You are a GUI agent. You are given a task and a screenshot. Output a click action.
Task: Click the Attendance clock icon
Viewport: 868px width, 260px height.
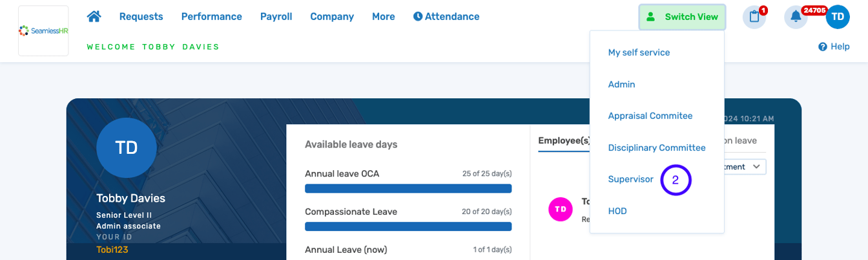click(418, 17)
